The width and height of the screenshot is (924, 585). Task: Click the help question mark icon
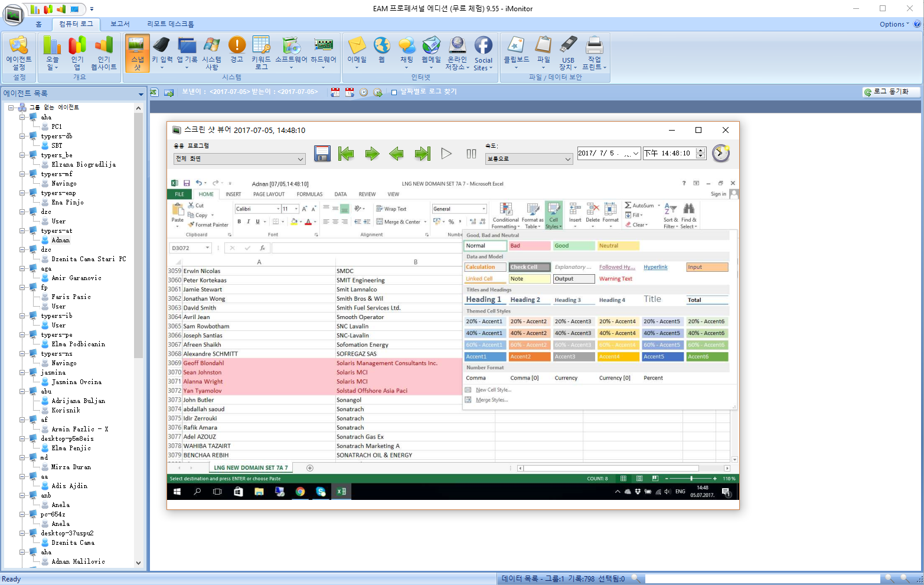coord(917,24)
